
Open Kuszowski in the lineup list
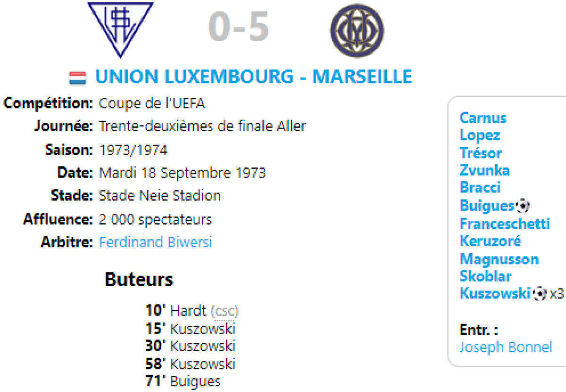pos(495,294)
